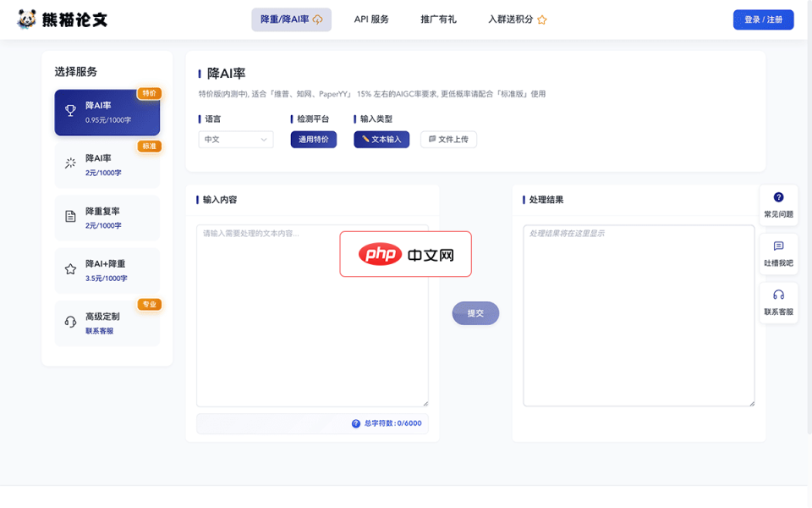
Task: Click the trophy icon on 特价 card
Action: 70,110
